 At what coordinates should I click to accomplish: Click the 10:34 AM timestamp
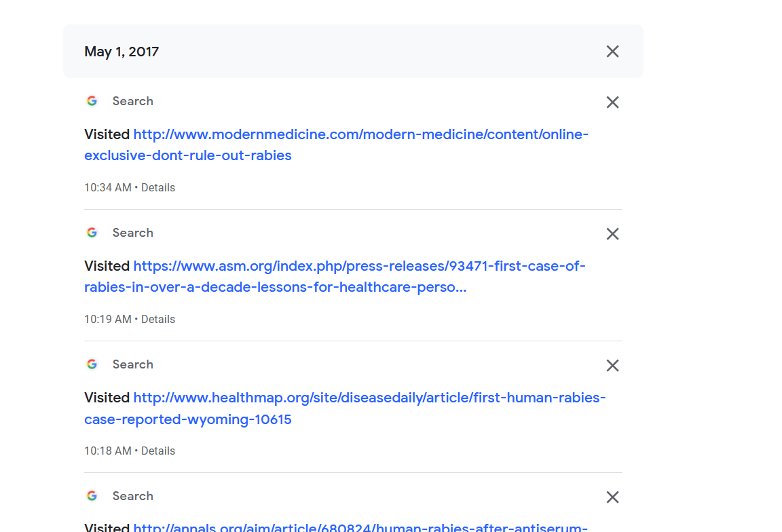(108, 187)
